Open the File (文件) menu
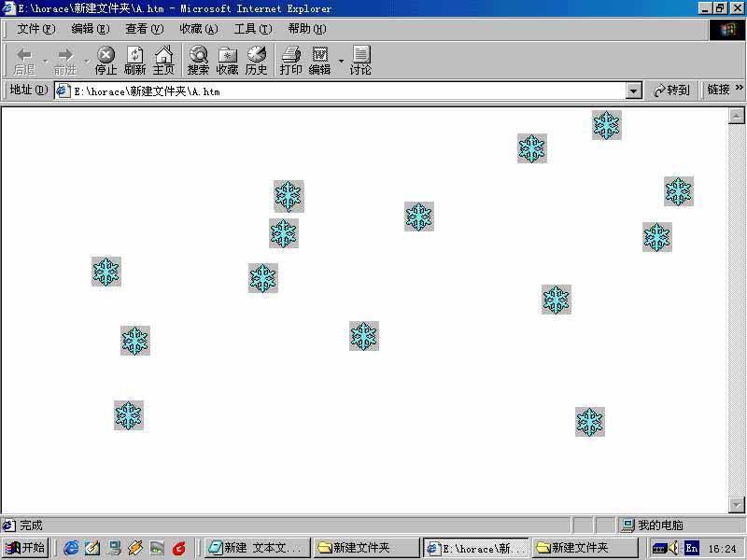 [x=35, y=29]
